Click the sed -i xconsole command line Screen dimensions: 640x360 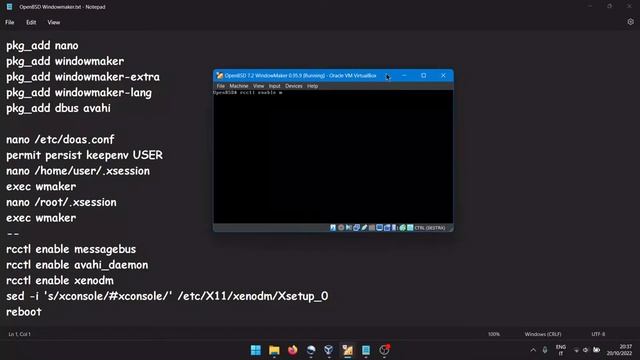pos(167,296)
